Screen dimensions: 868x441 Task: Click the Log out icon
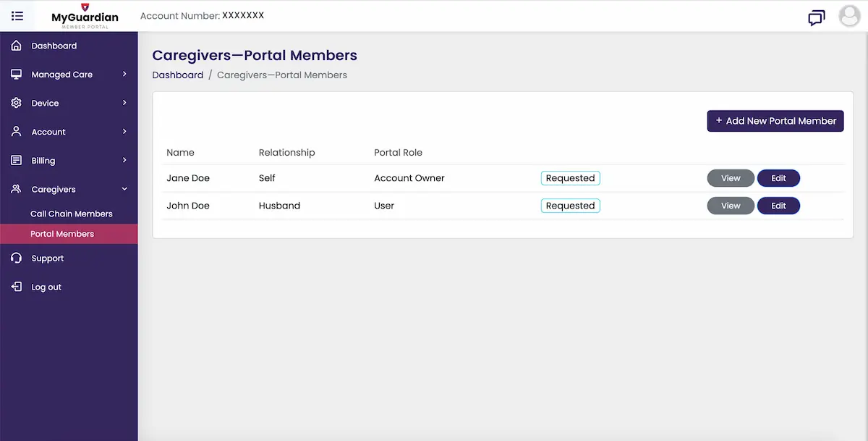(x=16, y=287)
